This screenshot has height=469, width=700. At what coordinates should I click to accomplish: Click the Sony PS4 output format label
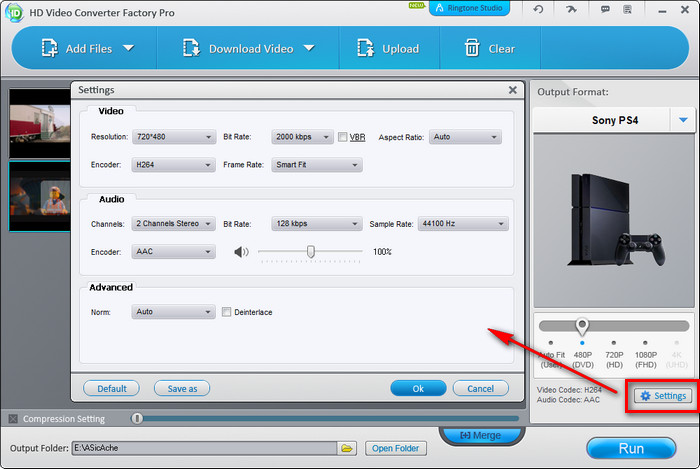point(615,120)
